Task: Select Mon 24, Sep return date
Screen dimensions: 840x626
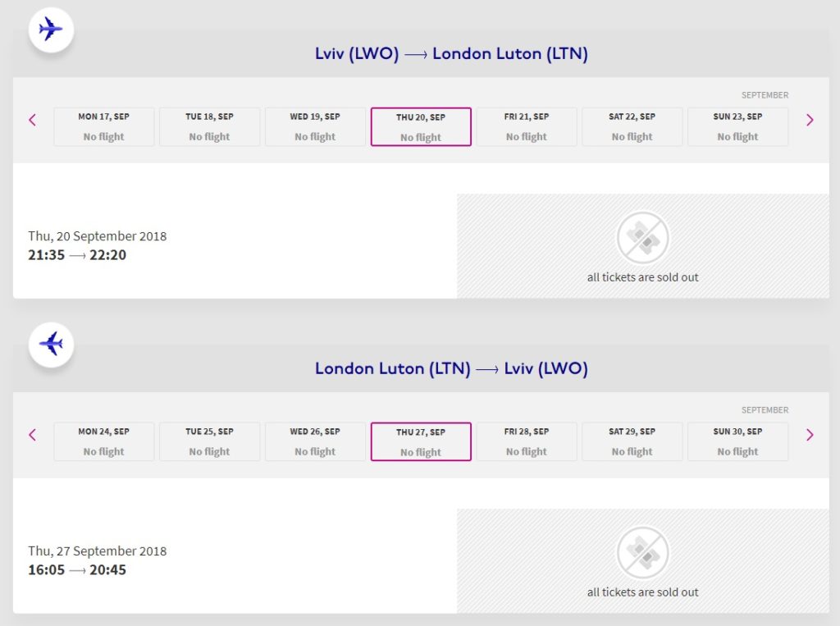Action: tap(103, 441)
